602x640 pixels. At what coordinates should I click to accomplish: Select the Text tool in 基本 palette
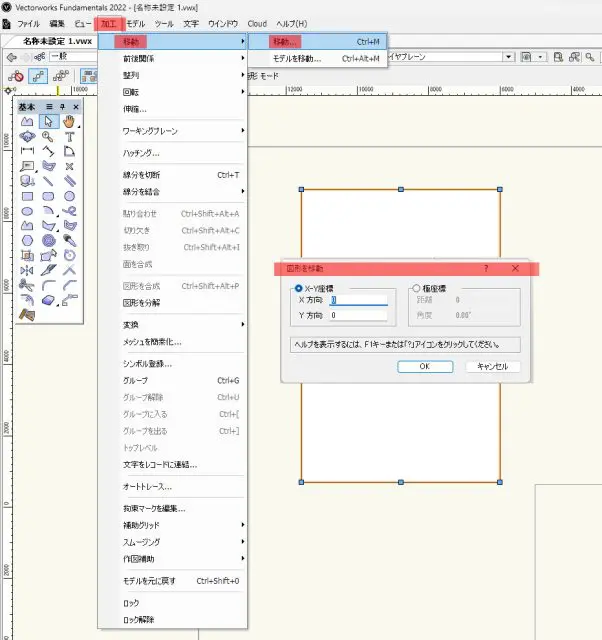(x=69, y=137)
